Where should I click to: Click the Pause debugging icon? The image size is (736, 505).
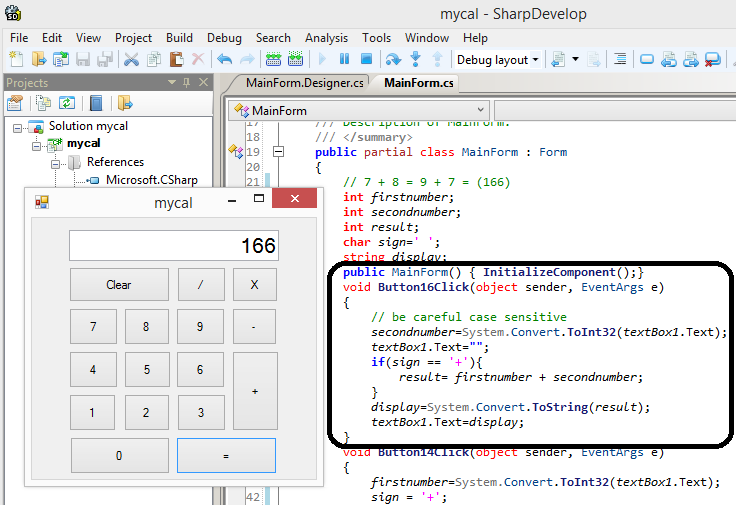(x=344, y=60)
